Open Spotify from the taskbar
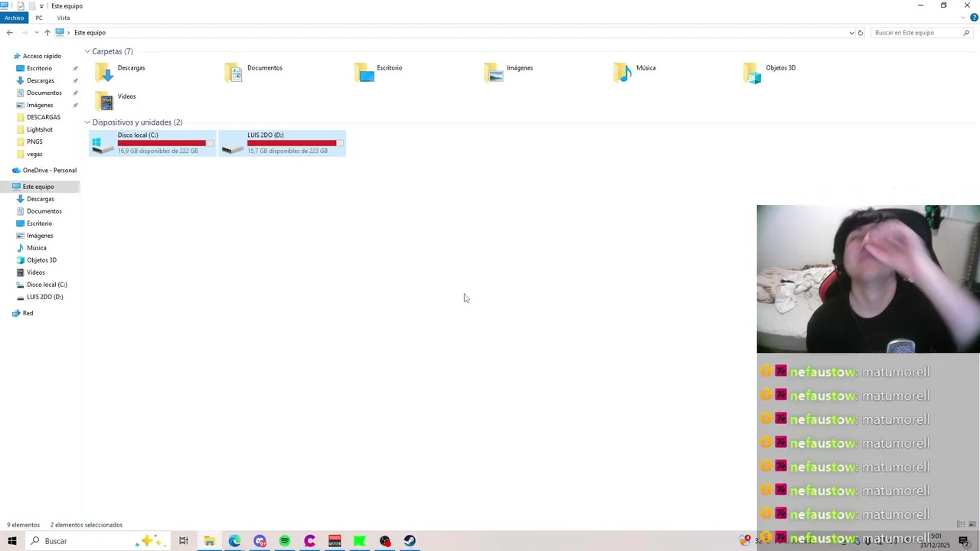980x551 pixels. click(285, 541)
